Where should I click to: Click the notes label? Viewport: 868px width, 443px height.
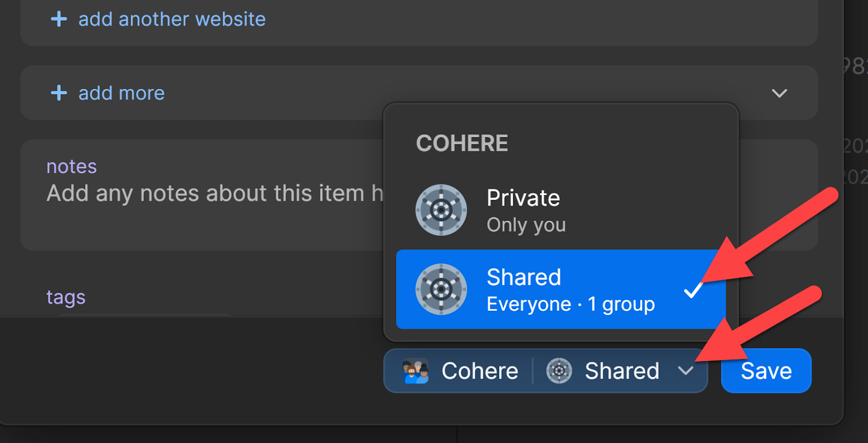pos(72,166)
